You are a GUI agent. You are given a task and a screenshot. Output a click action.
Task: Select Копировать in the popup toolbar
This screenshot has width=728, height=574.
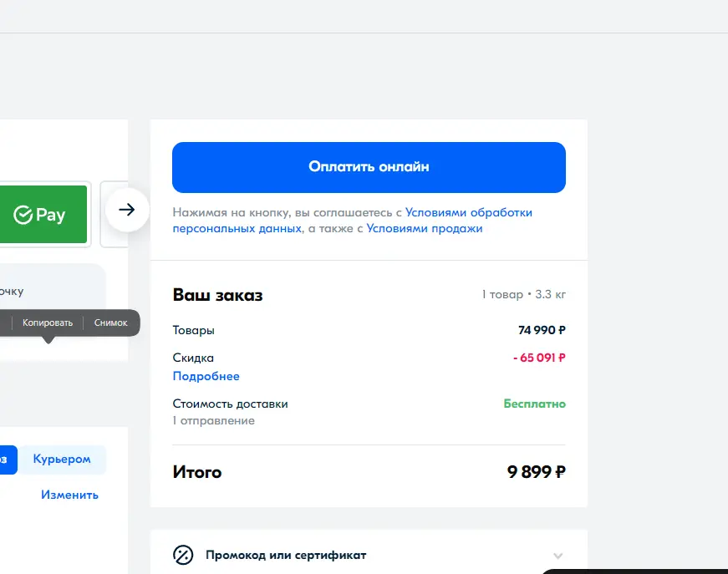pyautogui.click(x=48, y=323)
